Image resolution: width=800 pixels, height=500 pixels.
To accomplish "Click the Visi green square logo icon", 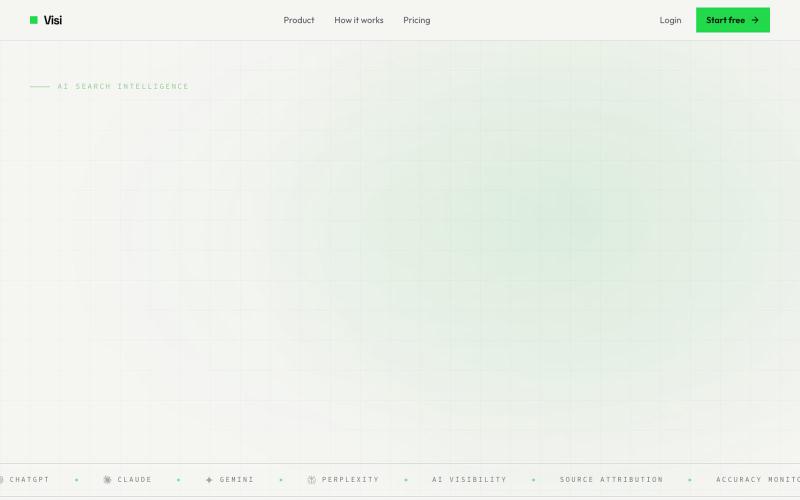I will coord(34,20).
